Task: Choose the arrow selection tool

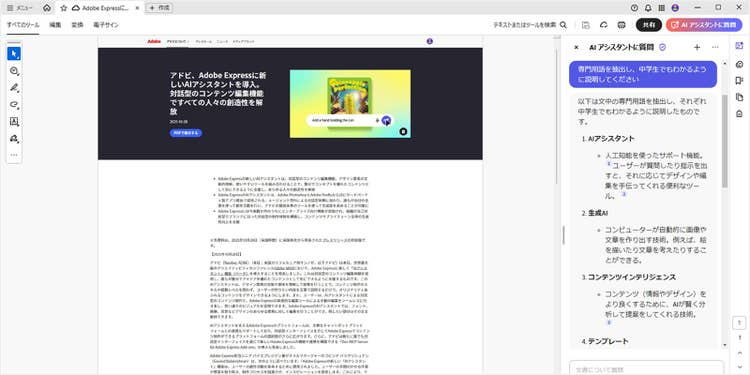Action: (14, 54)
